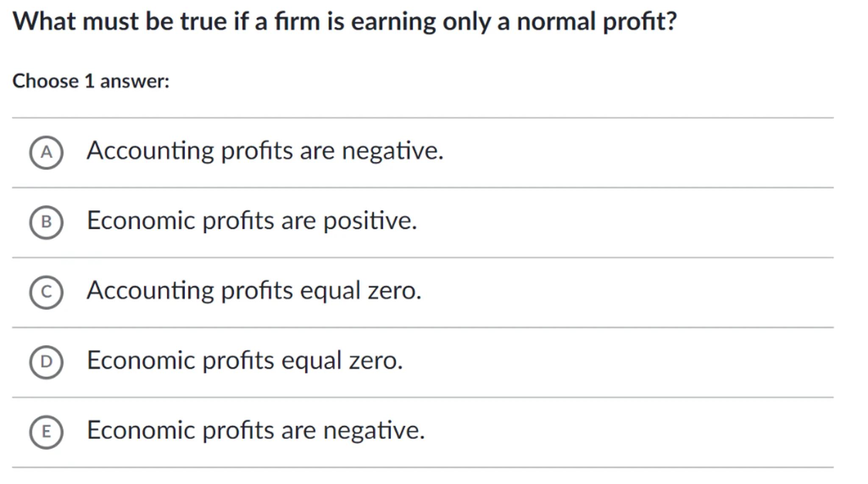Click the word 'positive' in option B
Image resolution: width=868 pixels, height=484 pixels.
tap(370, 221)
